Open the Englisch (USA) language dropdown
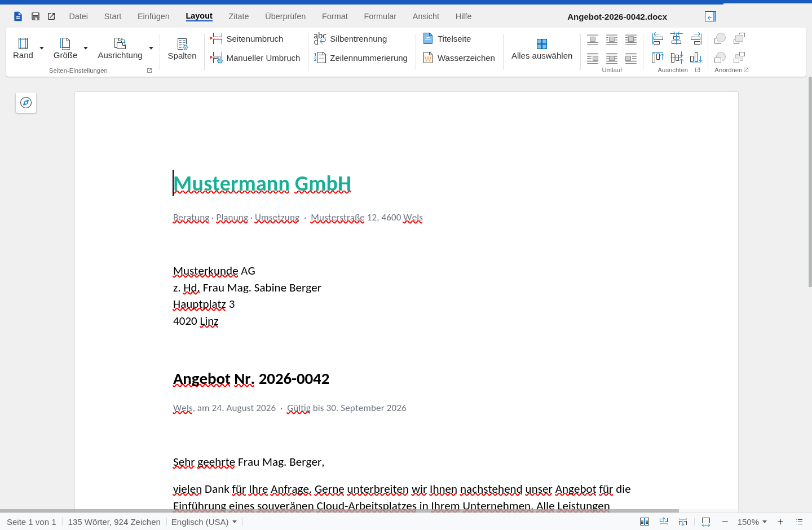The height and width of the screenshot is (530, 812). (204, 522)
